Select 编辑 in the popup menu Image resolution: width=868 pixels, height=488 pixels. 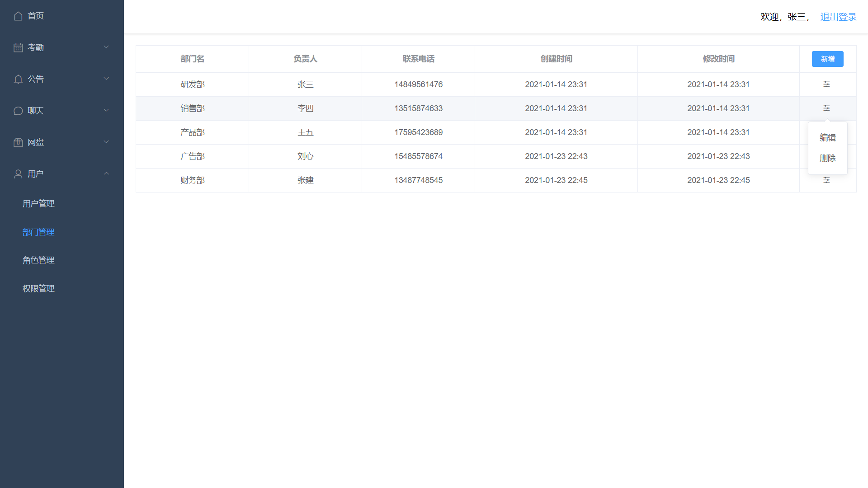coord(827,137)
